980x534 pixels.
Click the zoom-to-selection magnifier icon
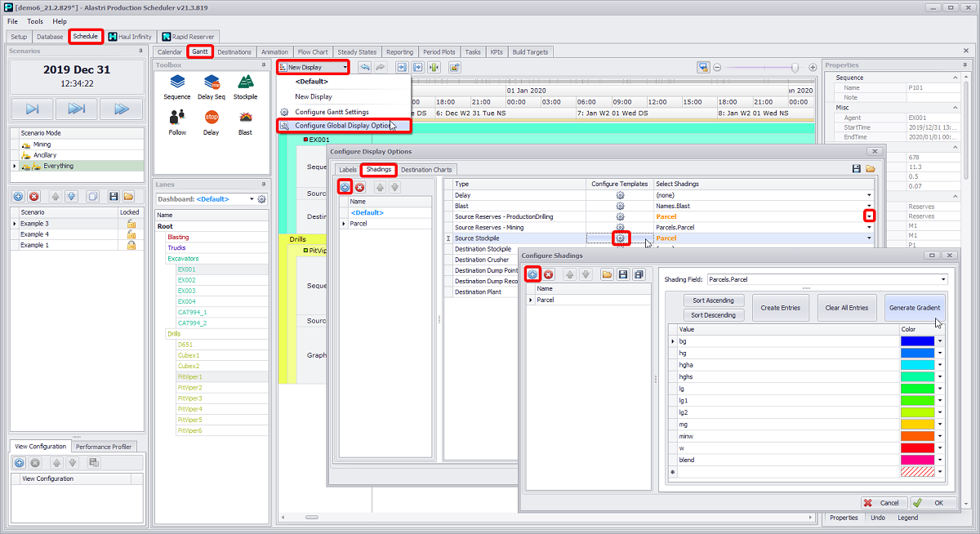pos(703,68)
